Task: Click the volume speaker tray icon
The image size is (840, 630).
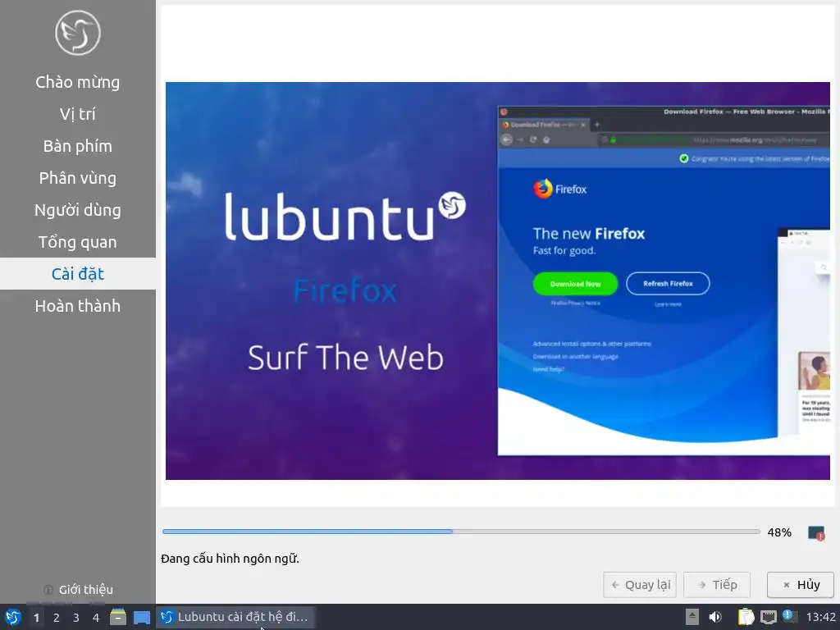Action: click(x=715, y=617)
